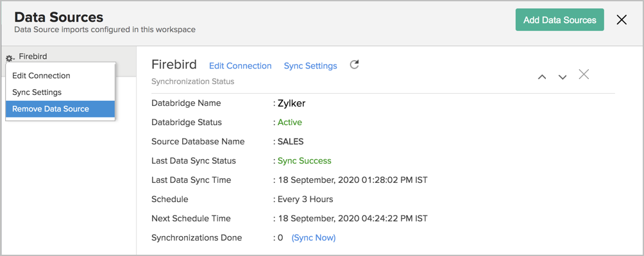Click the Sync Success status text
This screenshot has width=644, height=256.
pos(304,160)
